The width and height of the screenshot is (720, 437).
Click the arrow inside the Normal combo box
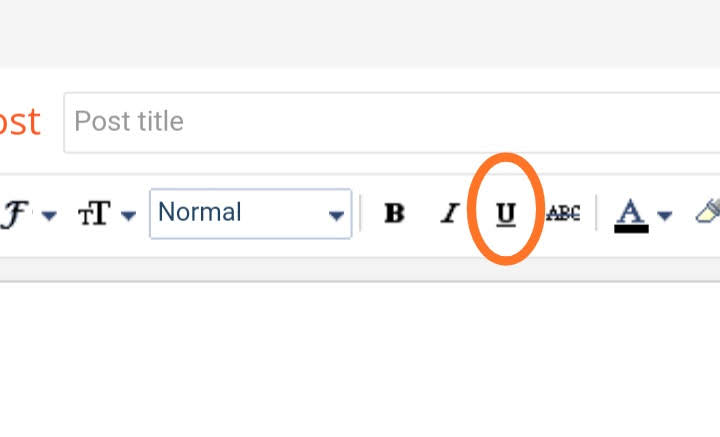coord(336,216)
